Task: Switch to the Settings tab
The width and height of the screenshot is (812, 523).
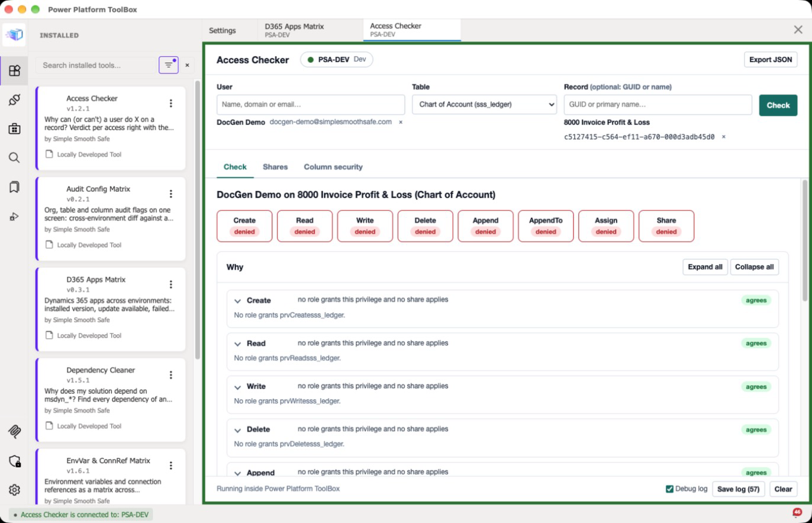Action: click(x=223, y=30)
